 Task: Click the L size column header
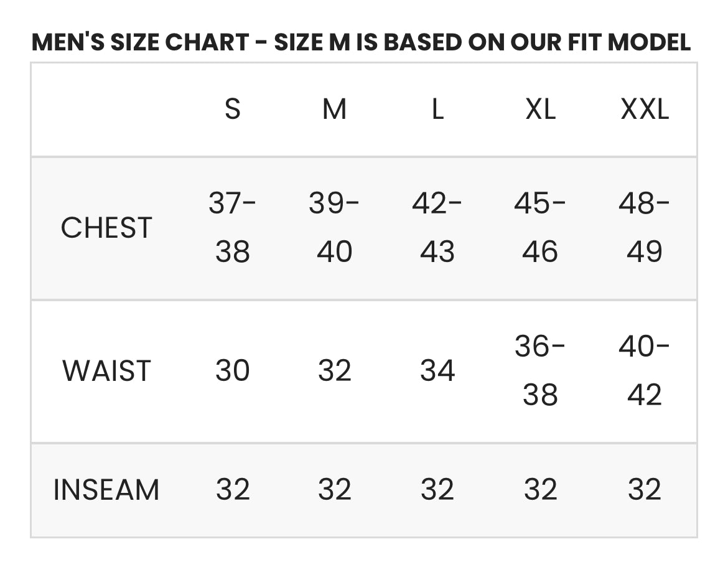(x=437, y=110)
